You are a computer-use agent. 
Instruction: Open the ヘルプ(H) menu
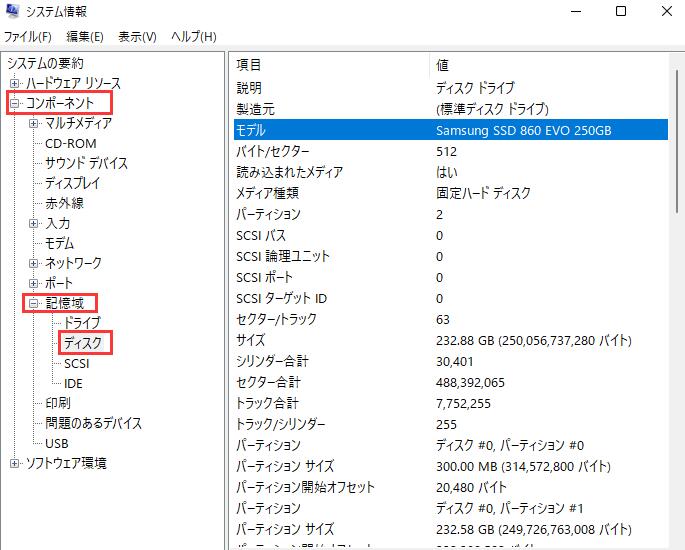point(193,37)
